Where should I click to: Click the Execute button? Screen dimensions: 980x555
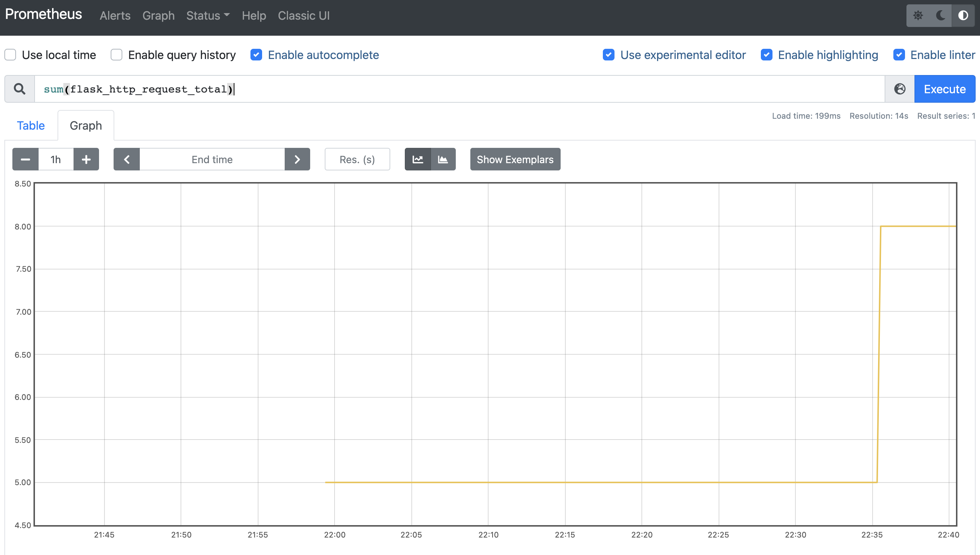(944, 89)
